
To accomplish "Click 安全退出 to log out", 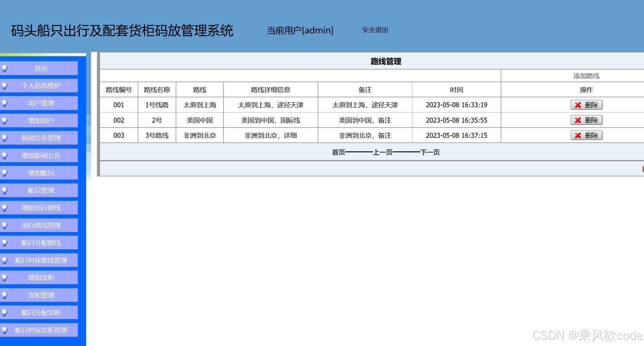I will point(375,30).
